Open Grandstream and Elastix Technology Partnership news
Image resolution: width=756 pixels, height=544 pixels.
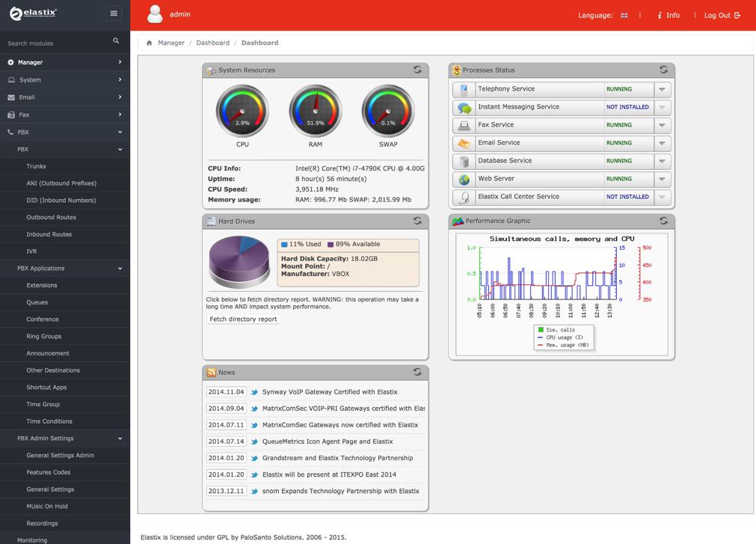pos(337,458)
